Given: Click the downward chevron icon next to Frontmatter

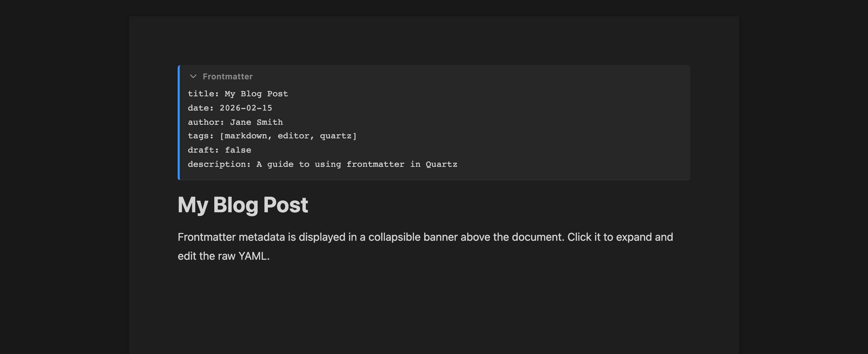Looking at the screenshot, I should pyautogui.click(x=193, y=76).
